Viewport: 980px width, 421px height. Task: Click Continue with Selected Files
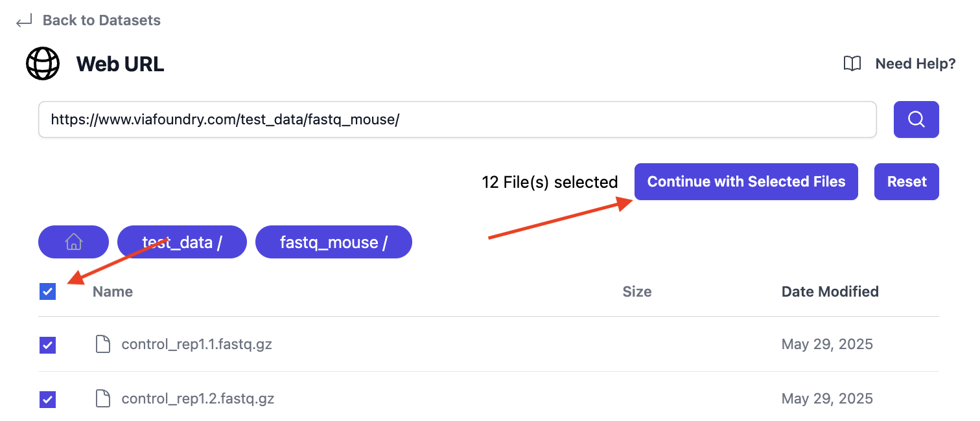pos(745,181)
